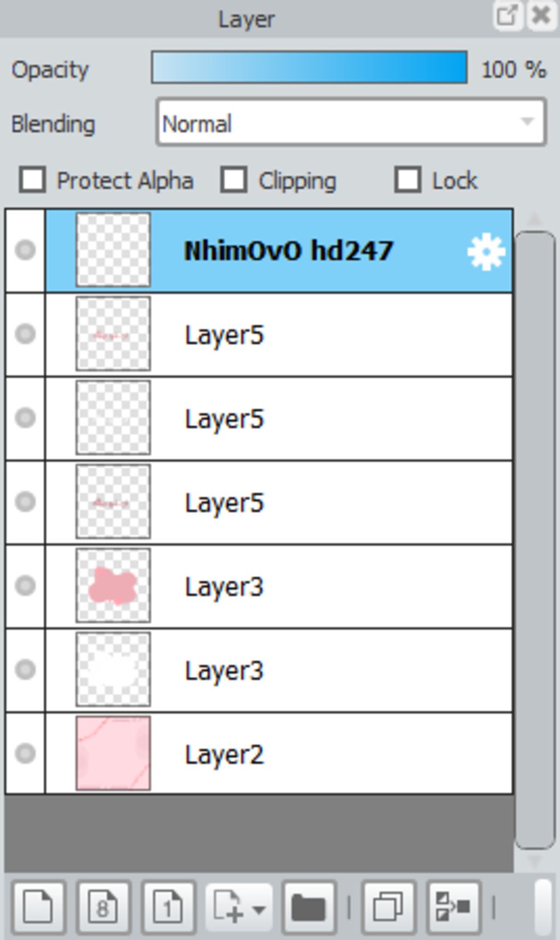Enable the Protect Alpha checkbox
This screenshot has height=940, width=560.
point(32,180)
